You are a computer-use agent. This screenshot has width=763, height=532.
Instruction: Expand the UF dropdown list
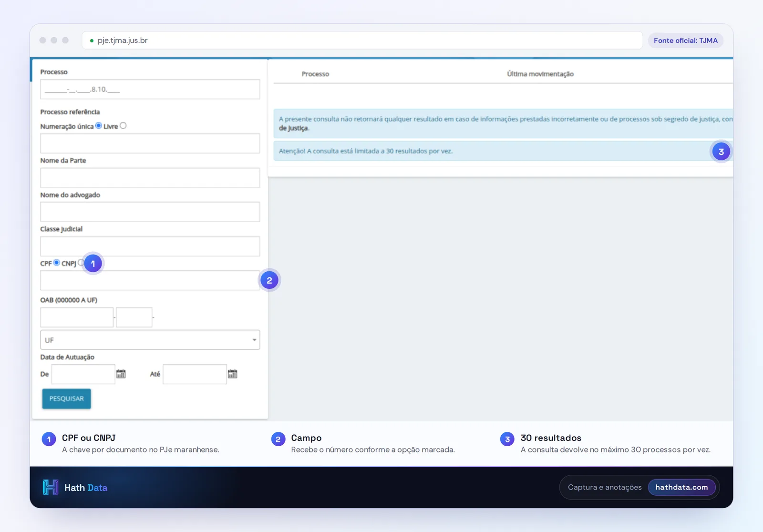pos(150,340)
